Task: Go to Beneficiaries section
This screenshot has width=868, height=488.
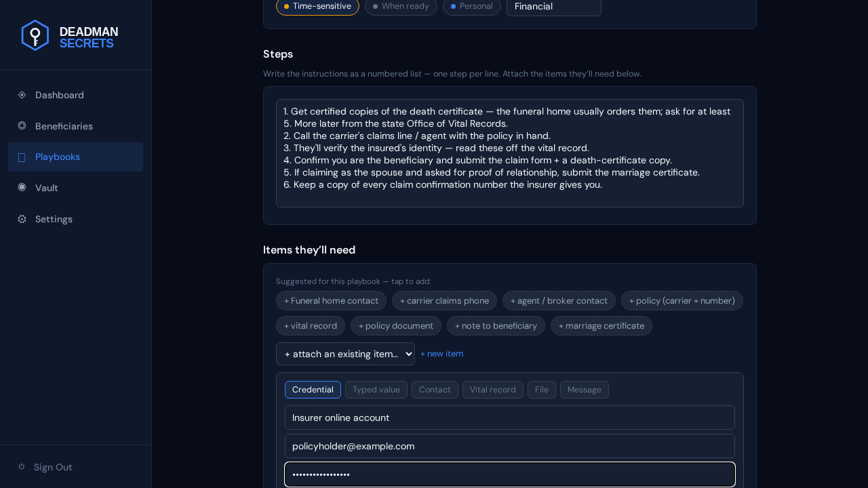Action: pyautogui.click(x=75, y=126)
